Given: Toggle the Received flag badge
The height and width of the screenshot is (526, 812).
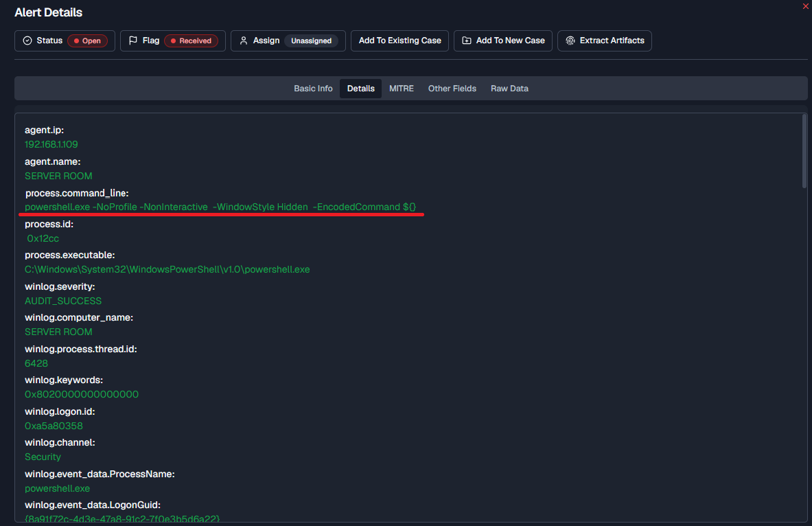Looking at the screenshot, I should [x=191, y=41].
